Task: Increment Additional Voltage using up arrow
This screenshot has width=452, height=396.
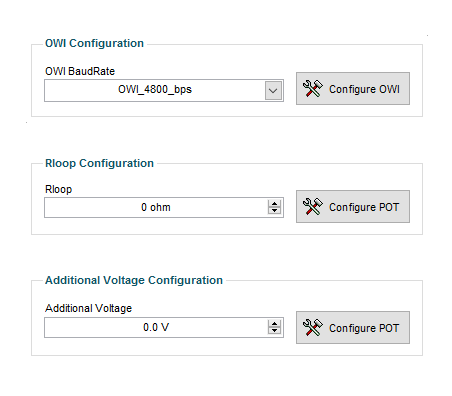Action: (x=274, y=323)
